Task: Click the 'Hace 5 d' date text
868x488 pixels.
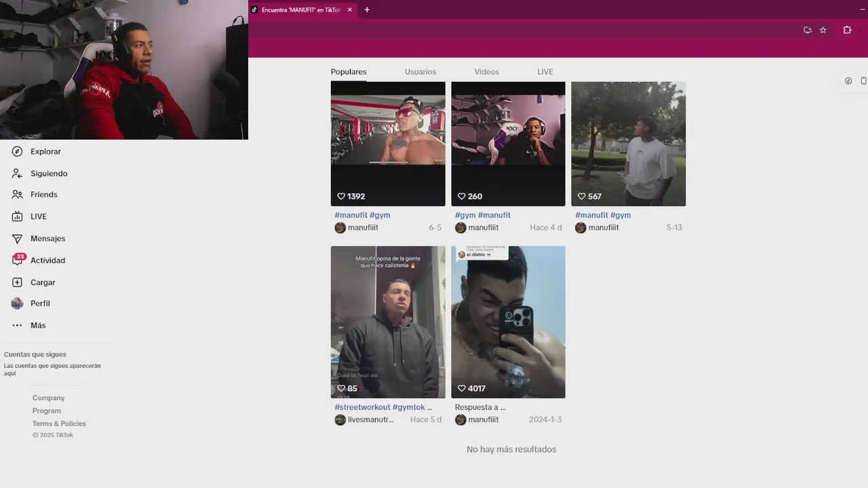Action: pos(426,420)
